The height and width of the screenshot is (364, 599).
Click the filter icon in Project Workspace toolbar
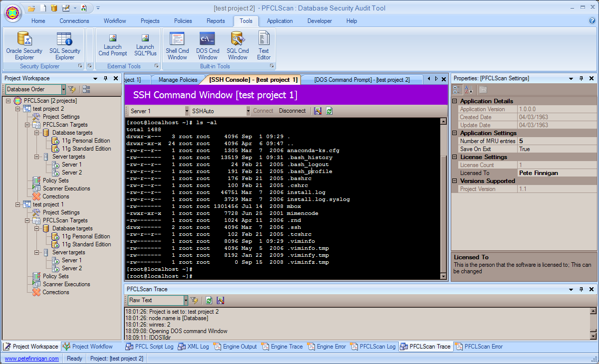pyautogui.click(x=73, y=89)
